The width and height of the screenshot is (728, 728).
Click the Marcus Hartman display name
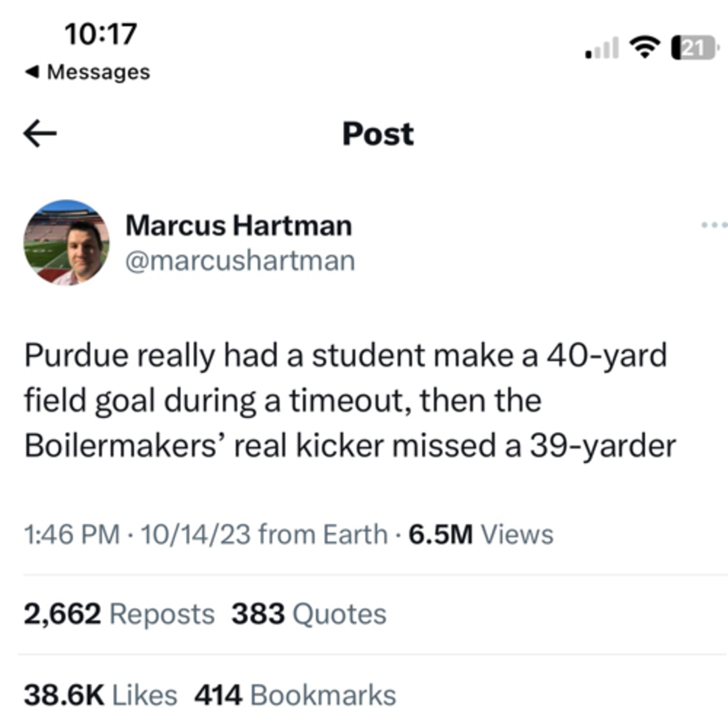click(x=239, y=226)
